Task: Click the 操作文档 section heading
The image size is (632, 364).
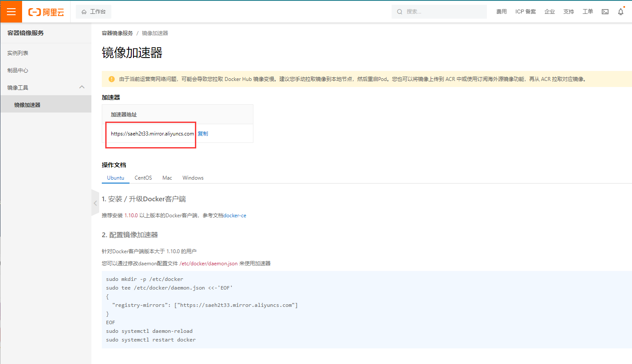Action: coord(114,165)
